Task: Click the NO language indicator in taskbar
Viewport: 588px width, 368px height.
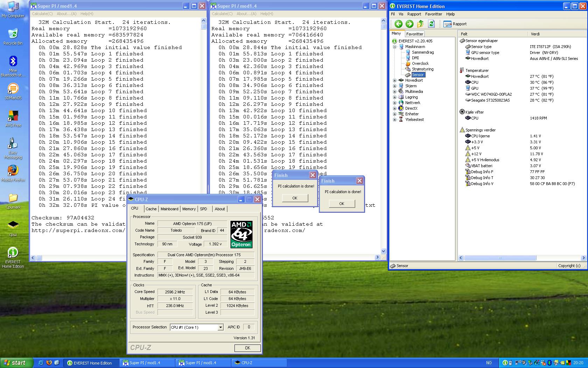Action: pyautogui.click(x=489, y=363)
